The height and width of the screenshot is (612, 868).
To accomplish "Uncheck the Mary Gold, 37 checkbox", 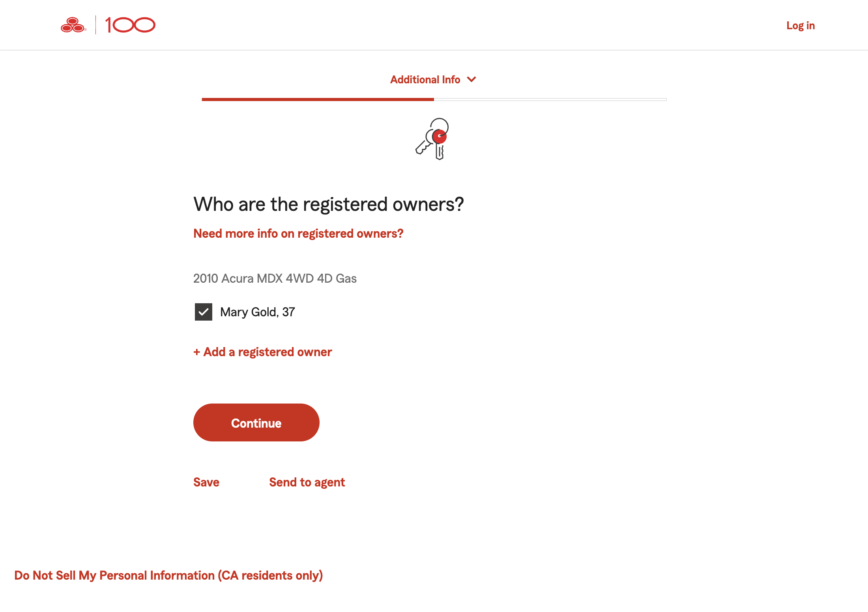I will [x=204, y=312].
